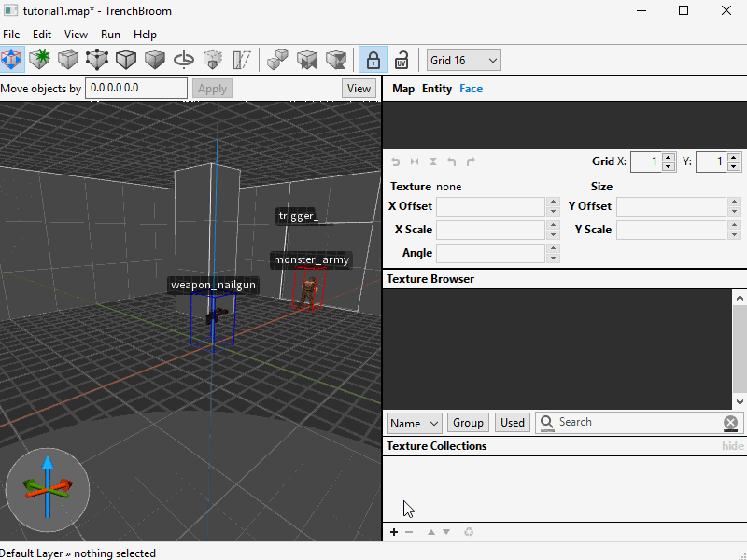747x560 pixels.
Task: Click the magnifier icon in search box
Action: coord(547,423)
